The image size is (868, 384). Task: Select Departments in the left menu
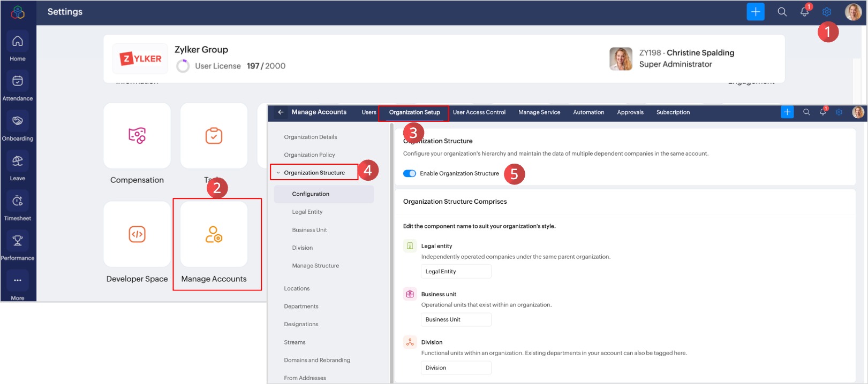click(301, 306)
